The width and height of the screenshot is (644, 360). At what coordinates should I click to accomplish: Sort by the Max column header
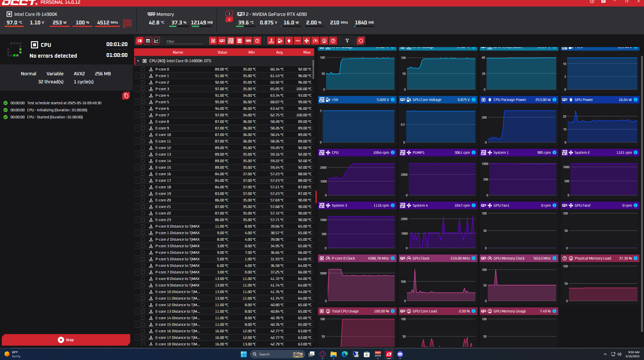click(x=307, y=52)
